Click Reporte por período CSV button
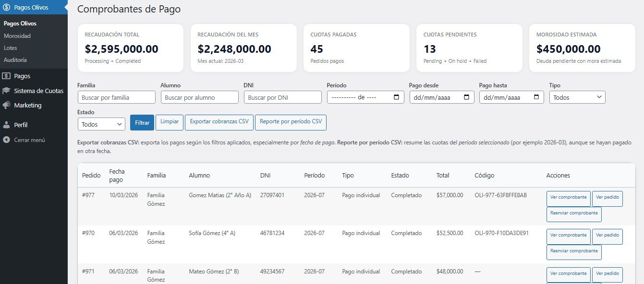The height and width of the screenshot is (284, 644). [x=291, y=122]
